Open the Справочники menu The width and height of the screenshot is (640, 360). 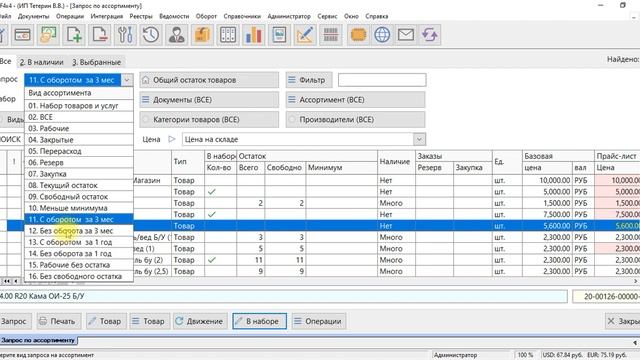click(x=242, y=16)
